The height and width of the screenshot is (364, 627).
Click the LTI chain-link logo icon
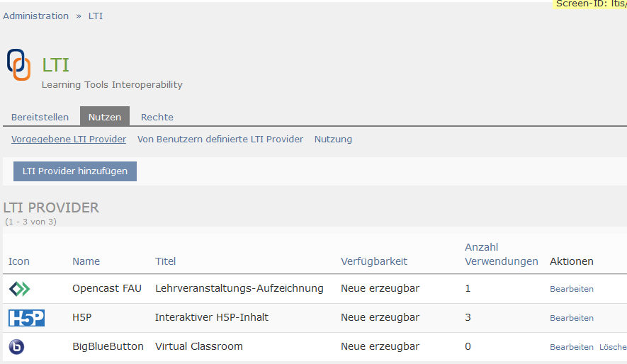click(x=19, y=64)
